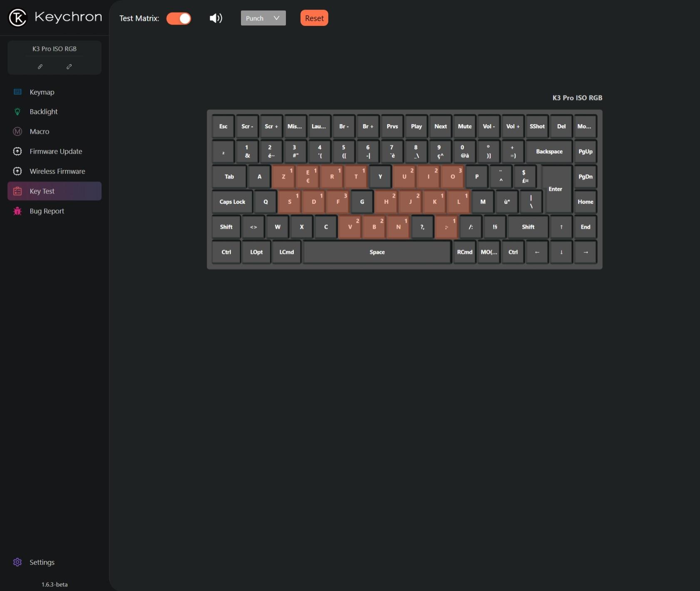Expand the dropdown chevron next to Punch

(276, 18)
